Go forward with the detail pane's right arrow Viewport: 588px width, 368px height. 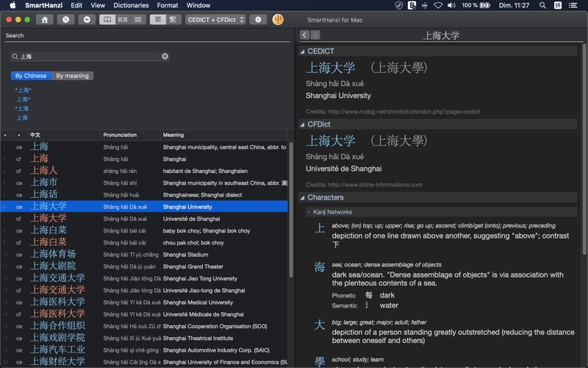[315, 35]
